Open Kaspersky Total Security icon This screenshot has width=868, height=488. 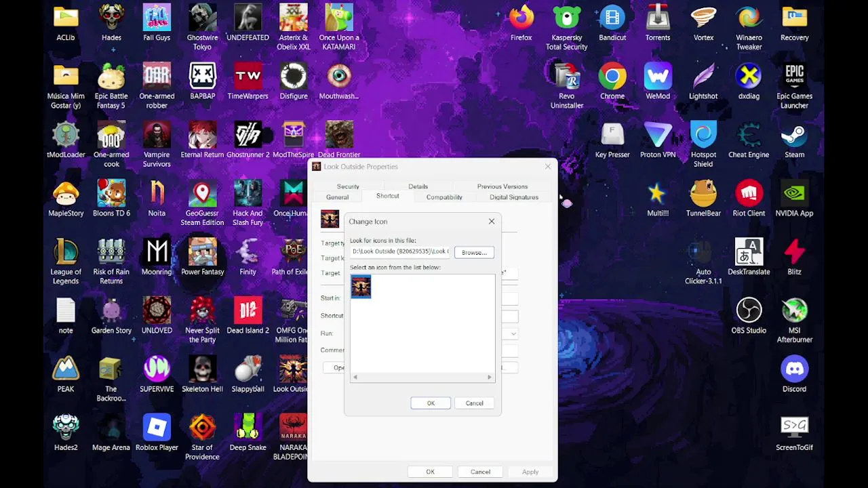pyautogui.click(x=567, y=27)
